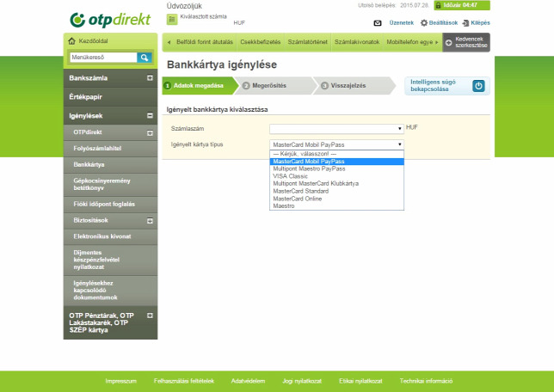Open Felhasználási feltételek footer link
This screenshot has height=392, width=554.
click(184, 381)
